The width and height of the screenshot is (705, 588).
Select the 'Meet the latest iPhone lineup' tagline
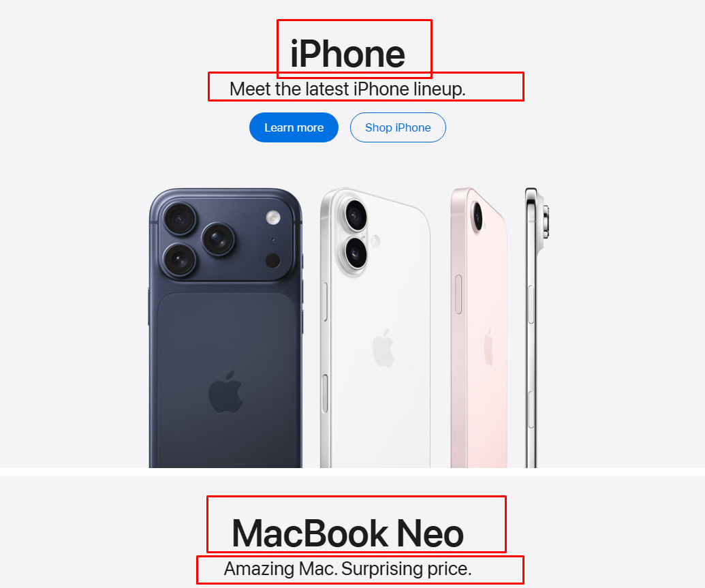(347, 89)
